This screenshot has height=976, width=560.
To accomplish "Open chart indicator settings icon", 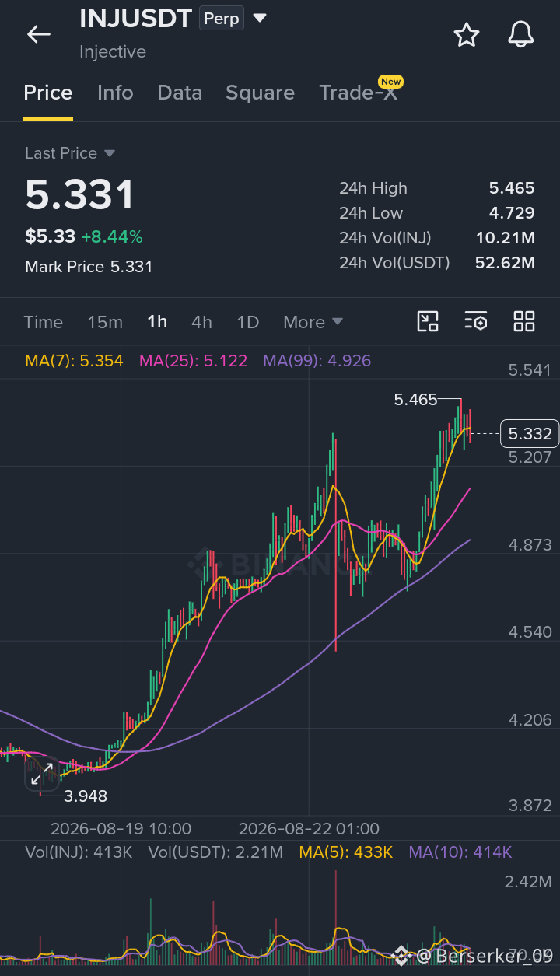I will 475,321.
